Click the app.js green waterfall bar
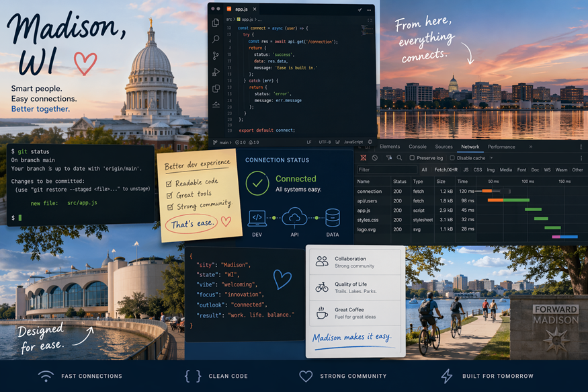 pos(533,209)
